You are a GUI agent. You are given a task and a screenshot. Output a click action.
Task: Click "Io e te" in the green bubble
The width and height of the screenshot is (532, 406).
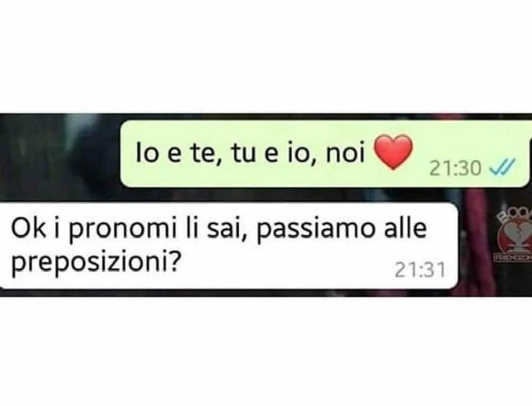176,154
